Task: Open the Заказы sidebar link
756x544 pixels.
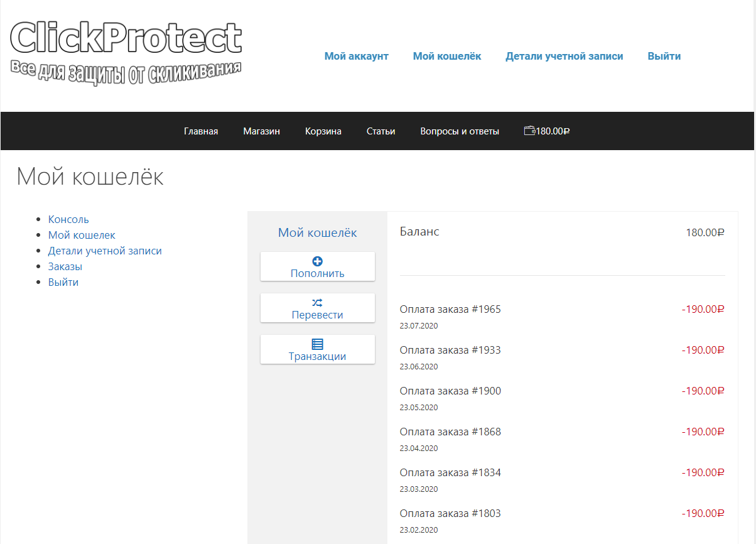Action: [65, 266]
